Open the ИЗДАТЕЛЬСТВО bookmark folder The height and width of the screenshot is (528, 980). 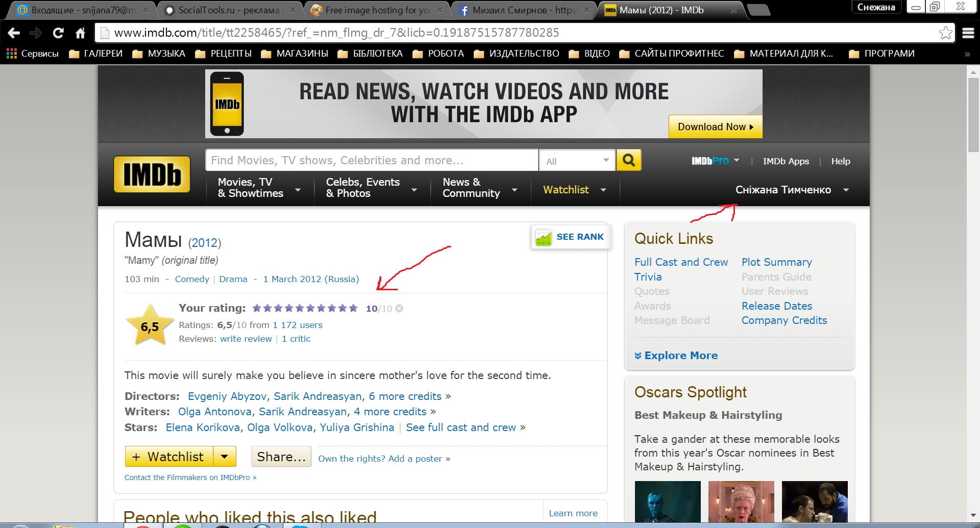point(517,54)
